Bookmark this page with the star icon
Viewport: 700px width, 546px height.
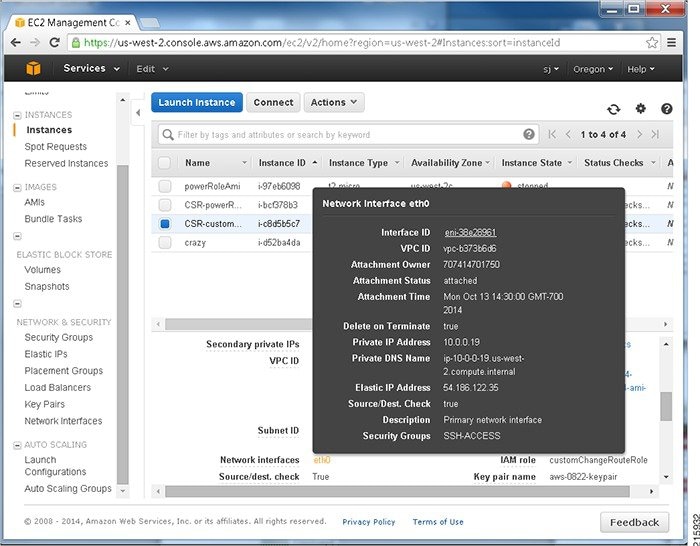point(652,42)
